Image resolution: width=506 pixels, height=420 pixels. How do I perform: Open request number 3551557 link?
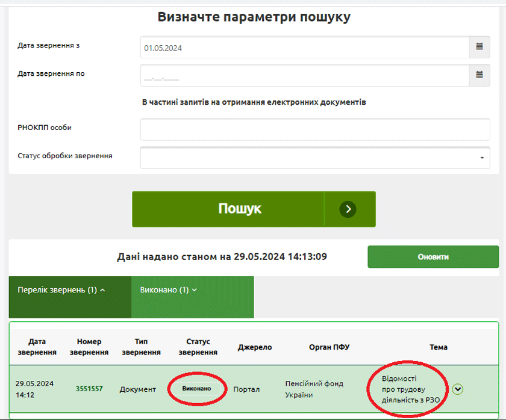click(89, 389)
